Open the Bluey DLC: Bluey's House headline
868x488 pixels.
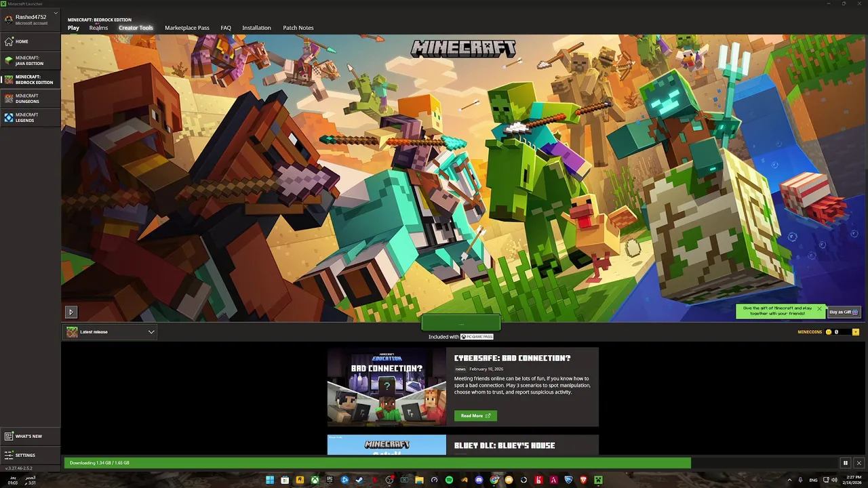[x=505, y=445]
